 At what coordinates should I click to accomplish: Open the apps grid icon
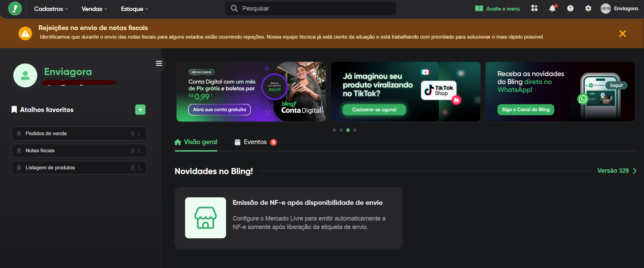[534, 8]
